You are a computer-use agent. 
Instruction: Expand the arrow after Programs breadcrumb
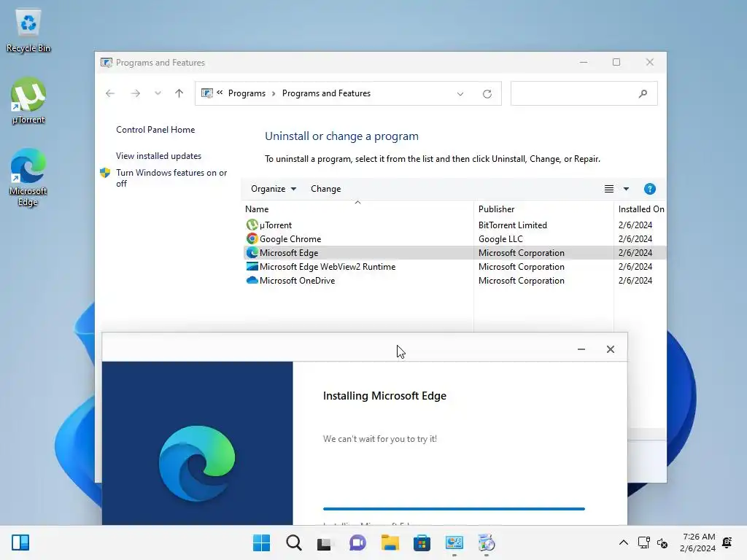[x=274, y=94]
